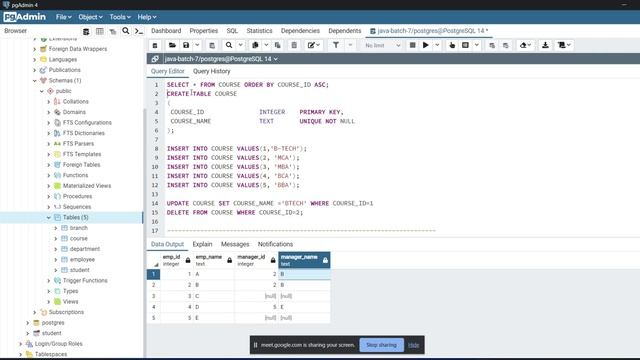Open the No limit rows dropdown
This screenshot has height=360, width=640.
pos(382,45)
